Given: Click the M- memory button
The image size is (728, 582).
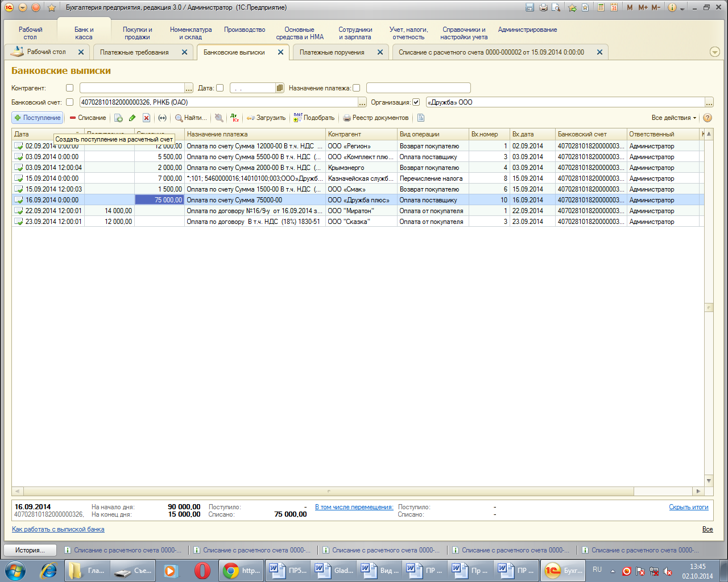Looking at the screenshot, I should (x=656, y=7).
